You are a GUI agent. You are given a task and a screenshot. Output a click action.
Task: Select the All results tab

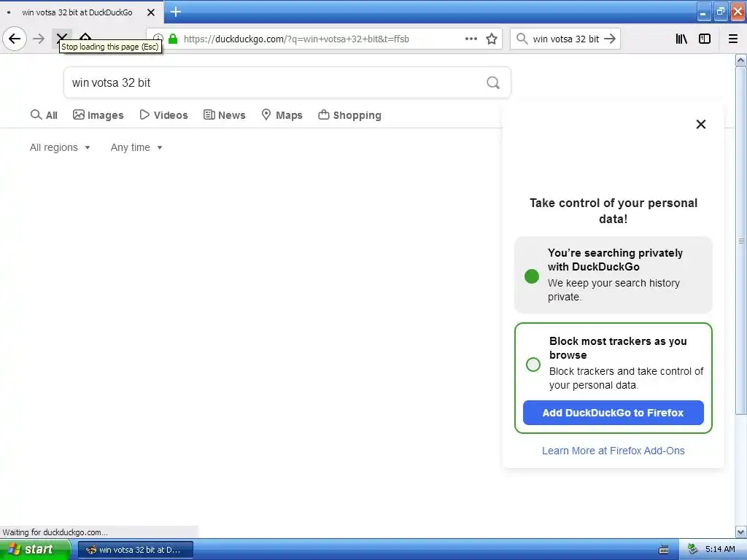pyautogui.click(x=44, y=115)
